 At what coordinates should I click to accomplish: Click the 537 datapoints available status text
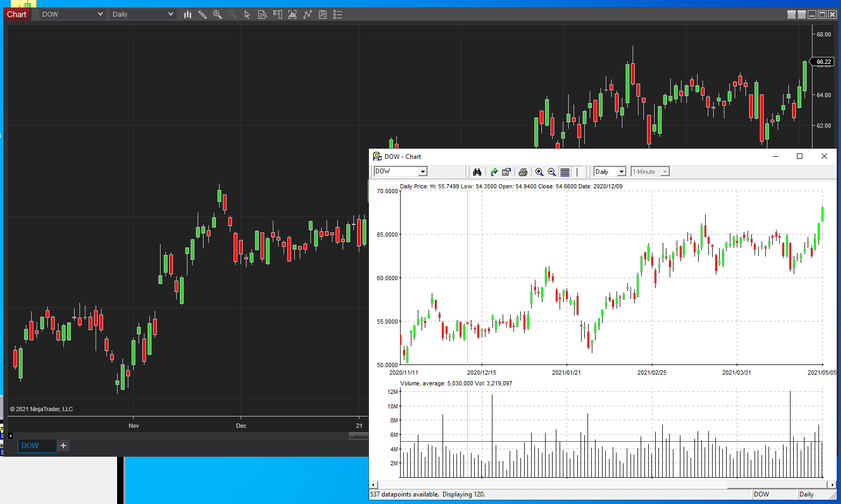[x=427, y=494]
